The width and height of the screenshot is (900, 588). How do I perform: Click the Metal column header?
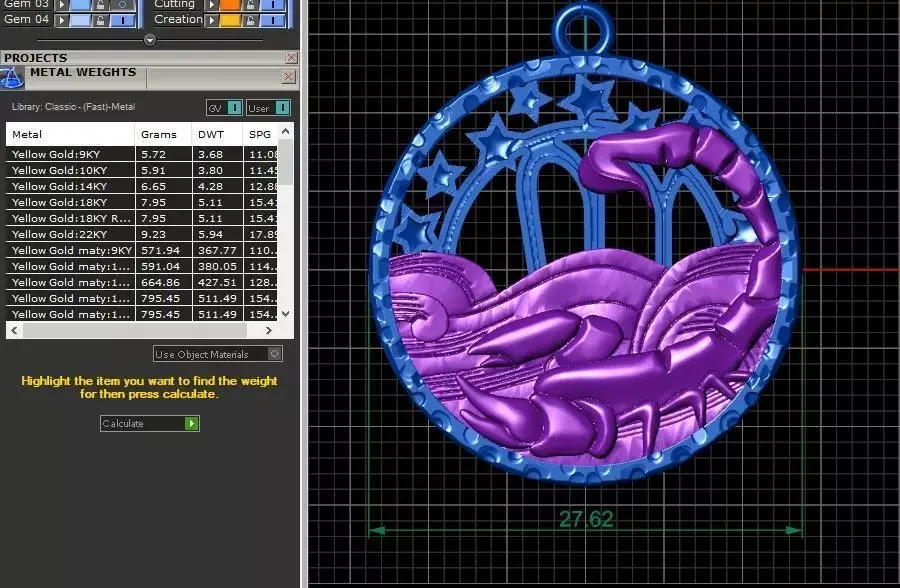(70, 134)
